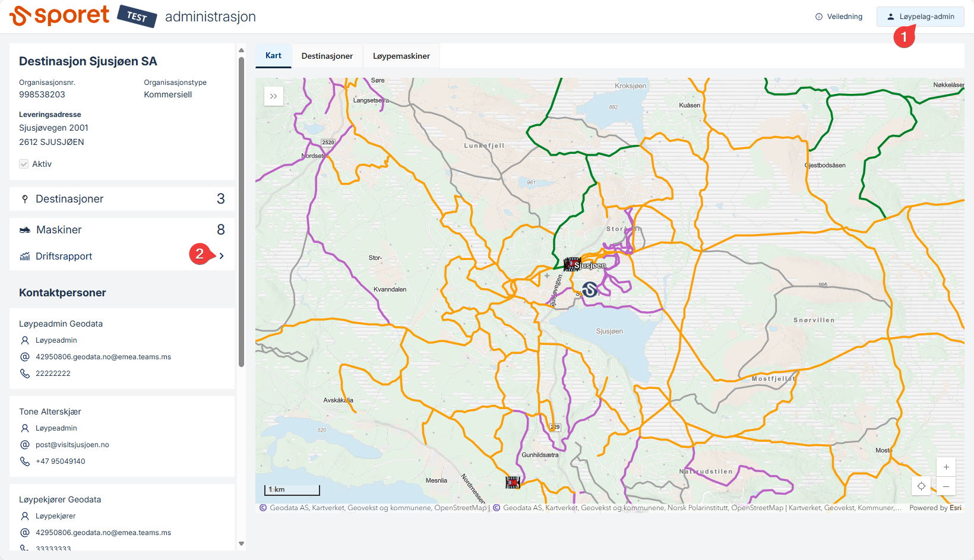The width and height of the screenshot is (974, 560).
Task: Open Driftsrapport using the chevron arrow
Action: click(x=222, y=256)
